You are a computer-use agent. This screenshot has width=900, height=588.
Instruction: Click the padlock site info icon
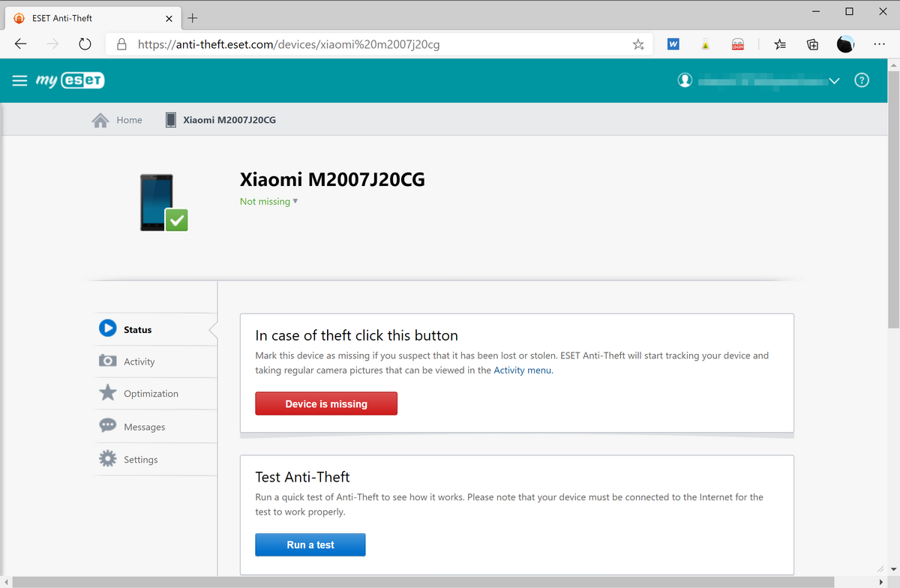[122, 44]
